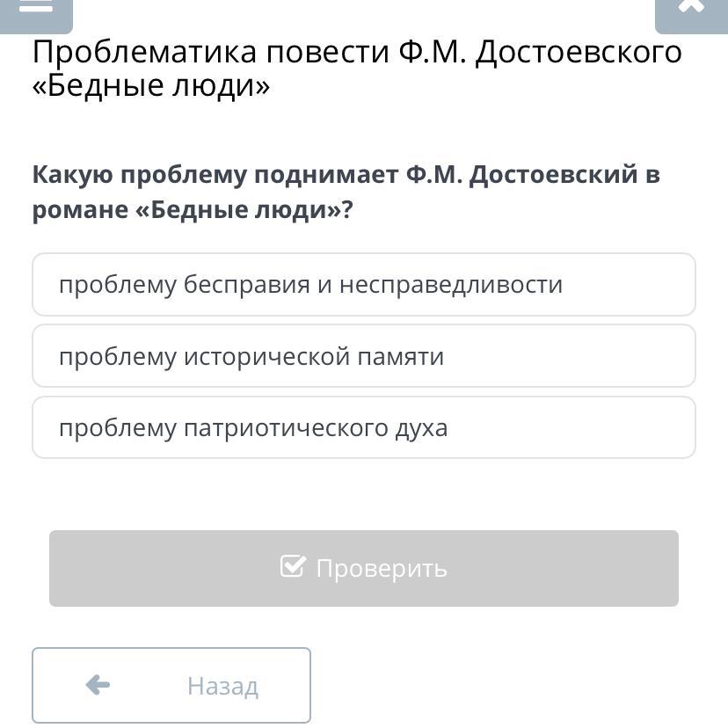Click the checkmark icon inside Проверить
Viewport: 728px width, 728px height.
coord(293,566)
